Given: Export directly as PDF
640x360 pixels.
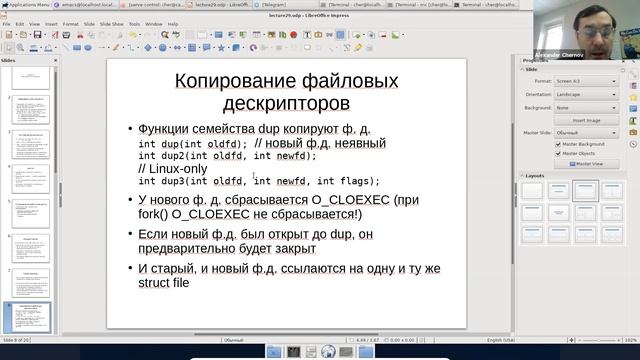Looking at the screenshot, I should (55, 35).
